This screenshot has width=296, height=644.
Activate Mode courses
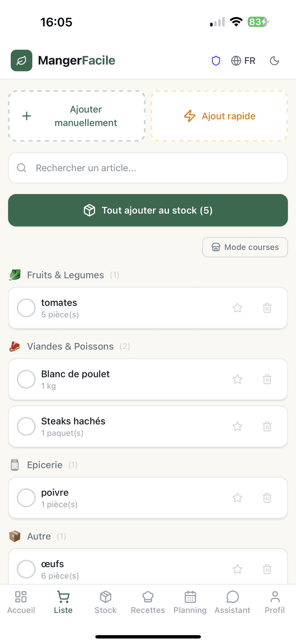click(245, 247)
